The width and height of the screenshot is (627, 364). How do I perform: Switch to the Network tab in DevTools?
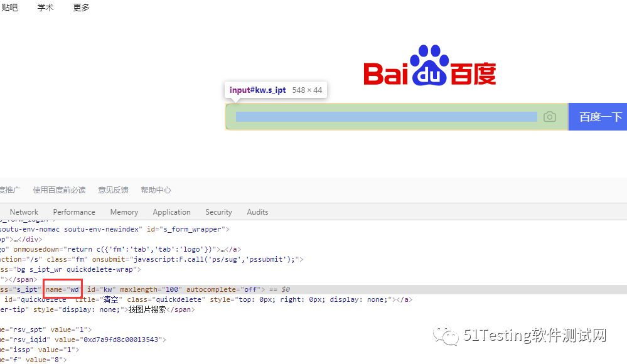coord(24,212)
